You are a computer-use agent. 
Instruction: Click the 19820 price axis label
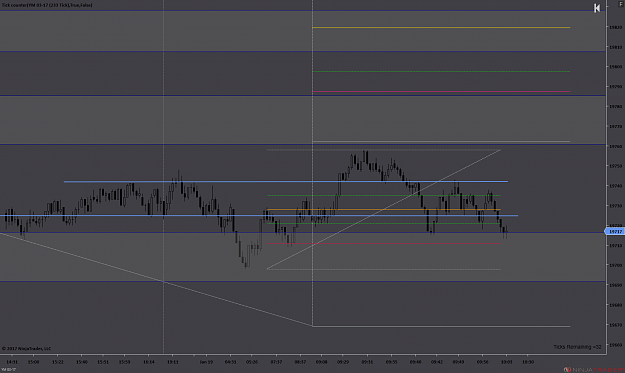pyautogui.click(x=615, y=27)
